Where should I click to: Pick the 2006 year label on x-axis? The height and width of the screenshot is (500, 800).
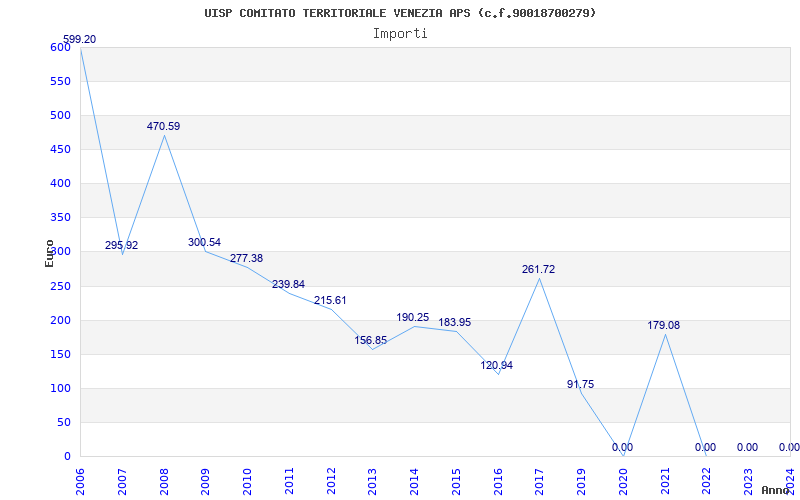81,481
